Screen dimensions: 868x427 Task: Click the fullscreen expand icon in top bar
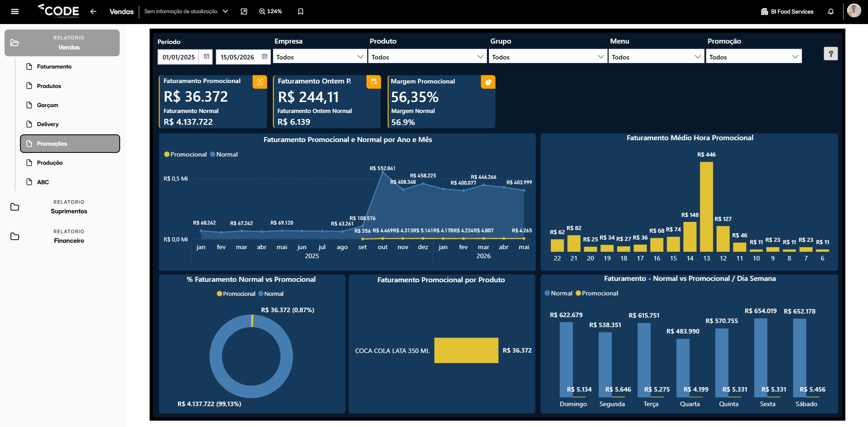point(244,11)
